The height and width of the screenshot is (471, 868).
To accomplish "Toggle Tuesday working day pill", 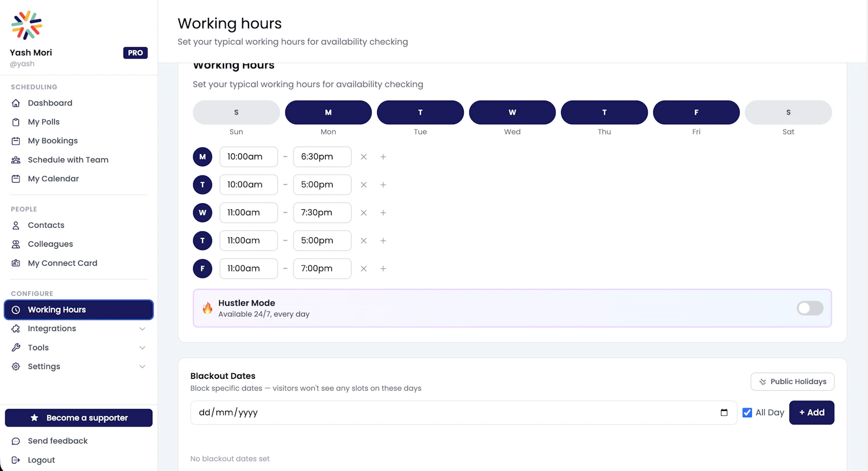I will (420, 112).
